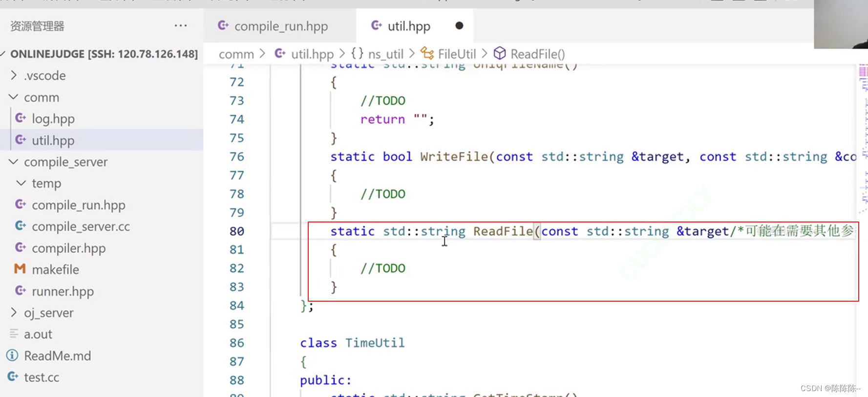
Task: Click ReadFile method cube icon in breadcrumb
Action: tap(500, 53)
